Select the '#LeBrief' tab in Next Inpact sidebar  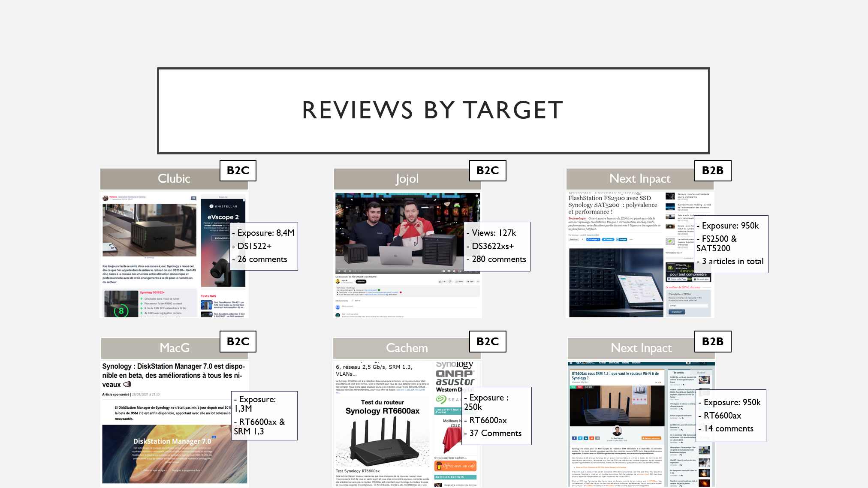[701, 373]
